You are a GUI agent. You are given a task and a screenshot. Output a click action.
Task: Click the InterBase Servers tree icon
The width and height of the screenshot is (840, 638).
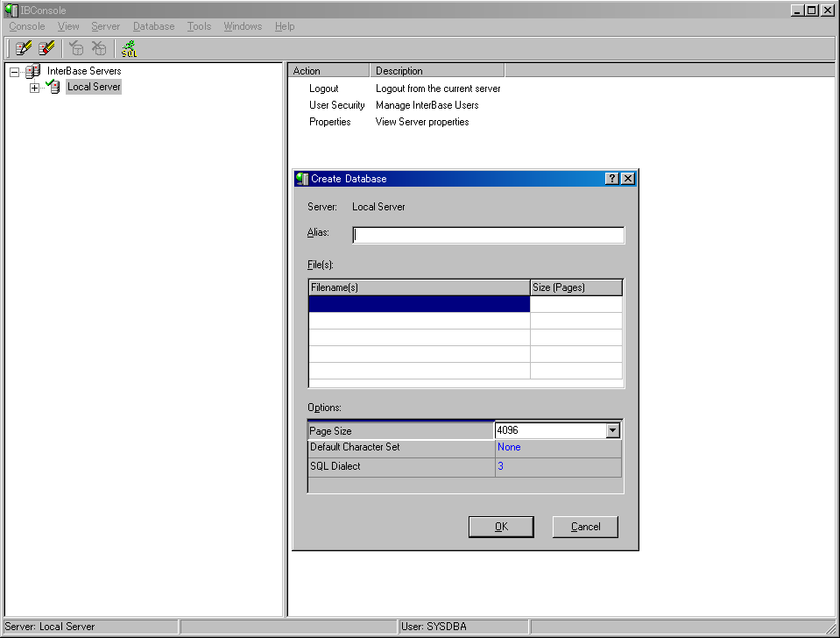pyautogui.click(x=32, y=71)
